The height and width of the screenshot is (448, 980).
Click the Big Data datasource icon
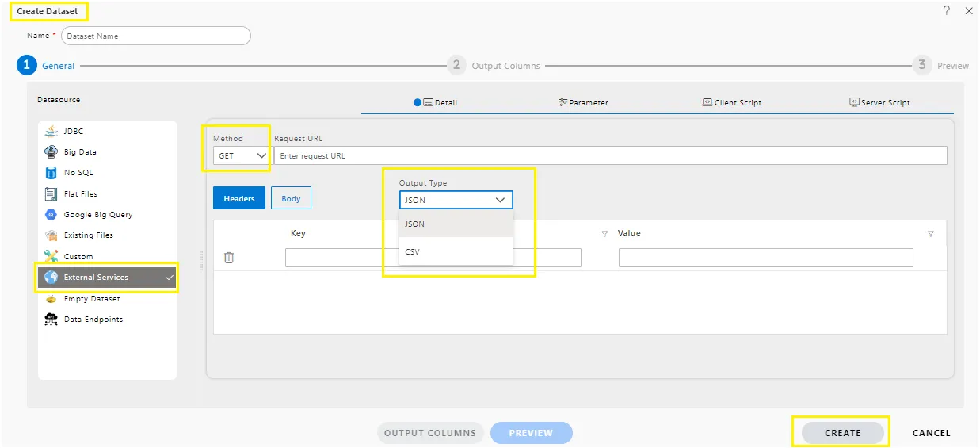51,151
